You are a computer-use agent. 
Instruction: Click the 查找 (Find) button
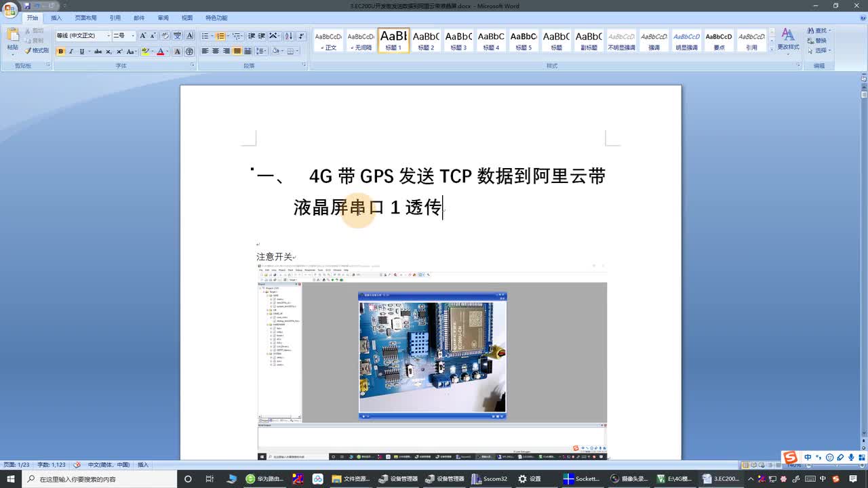click(x=818, y=31)
